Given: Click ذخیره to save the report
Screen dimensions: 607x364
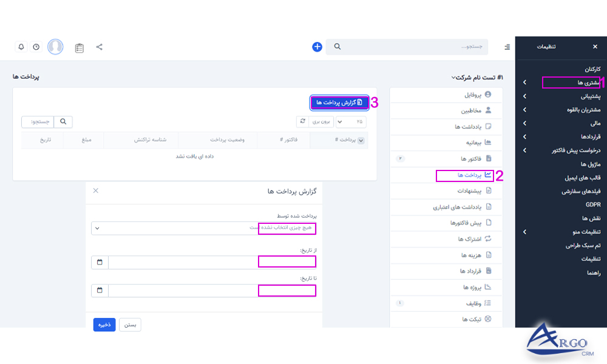Looking at the screenshot, I should point(104,325).
